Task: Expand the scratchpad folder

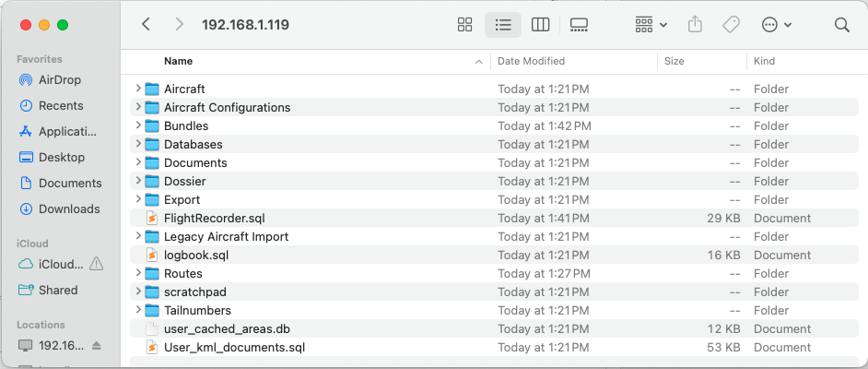Action: [138, 292]
